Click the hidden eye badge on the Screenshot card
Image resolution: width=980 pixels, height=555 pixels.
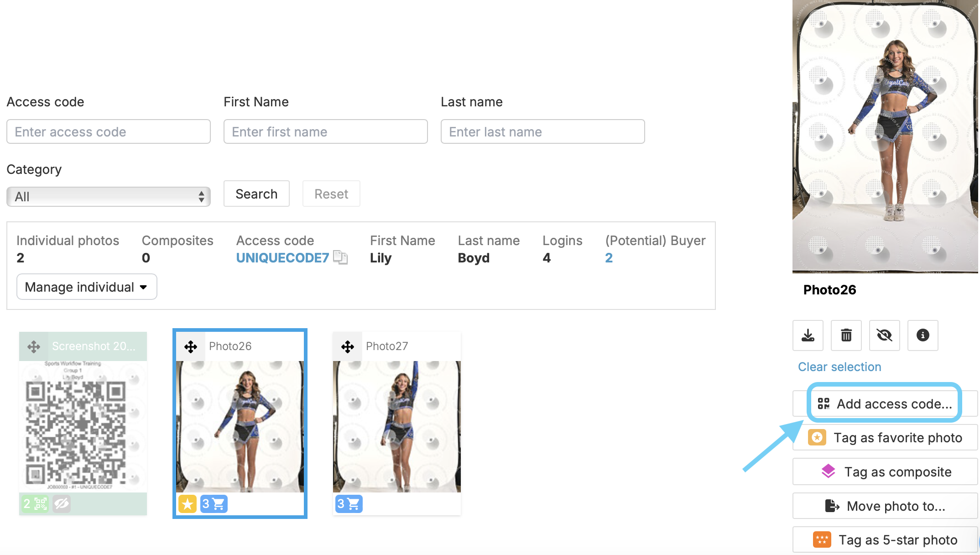[62, 504]
